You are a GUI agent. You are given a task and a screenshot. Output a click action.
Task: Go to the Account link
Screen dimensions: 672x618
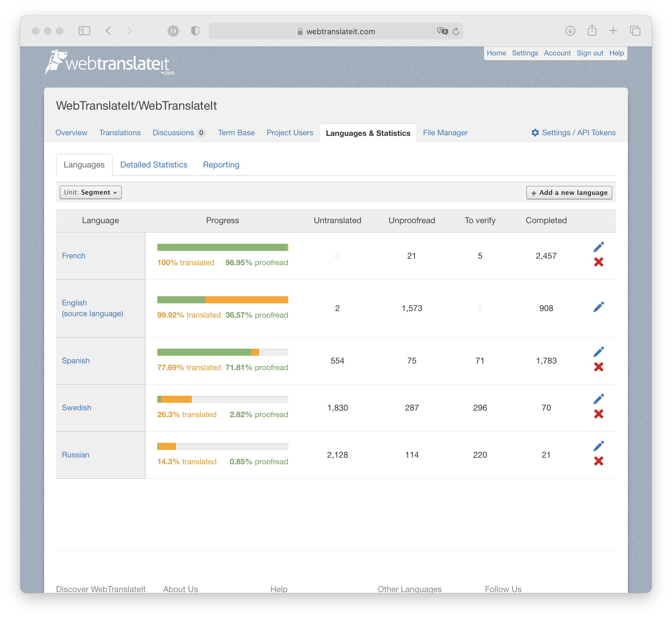(557, 53)
